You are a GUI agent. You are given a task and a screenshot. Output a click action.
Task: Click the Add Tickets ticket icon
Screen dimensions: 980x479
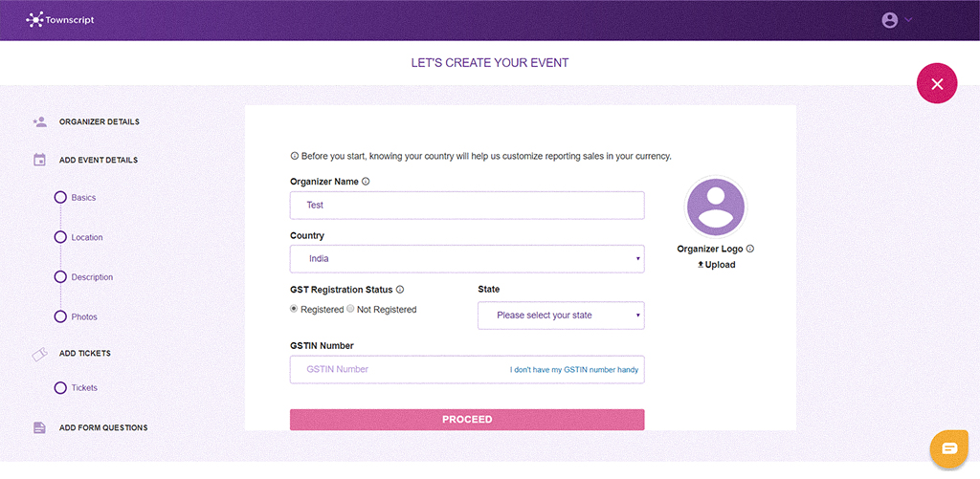point(39,354)
